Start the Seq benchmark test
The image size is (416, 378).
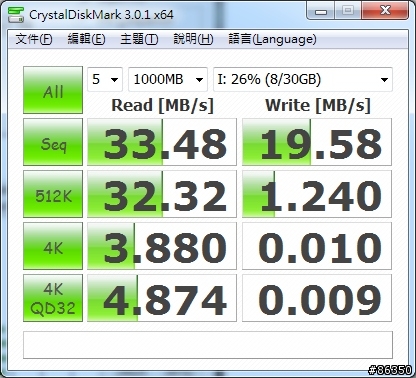coord(53,142)
